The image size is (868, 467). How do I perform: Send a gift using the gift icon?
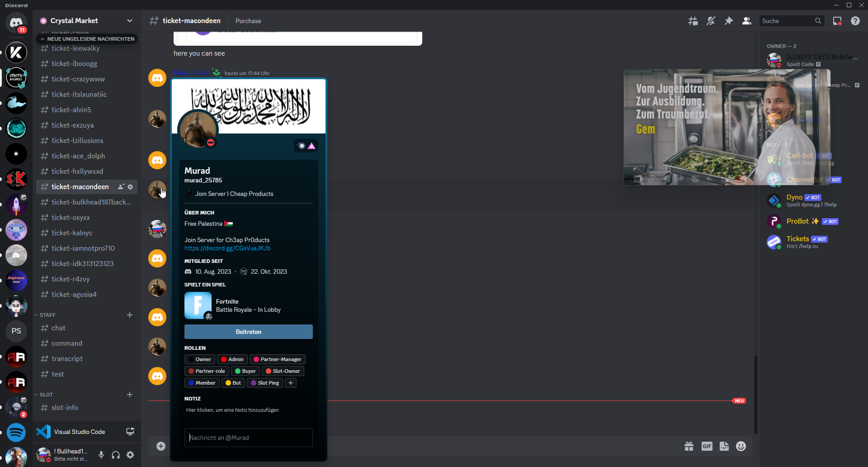[689, 446]
